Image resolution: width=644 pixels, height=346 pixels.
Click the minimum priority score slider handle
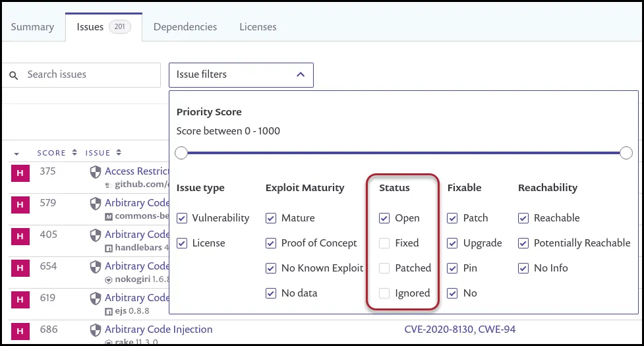(x=181, y=153)
